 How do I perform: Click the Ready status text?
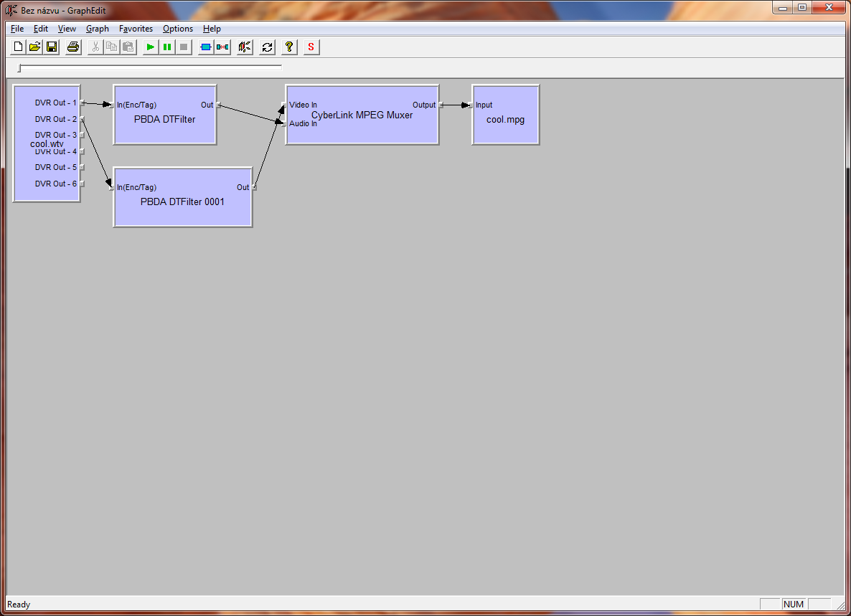coord(19,605)
